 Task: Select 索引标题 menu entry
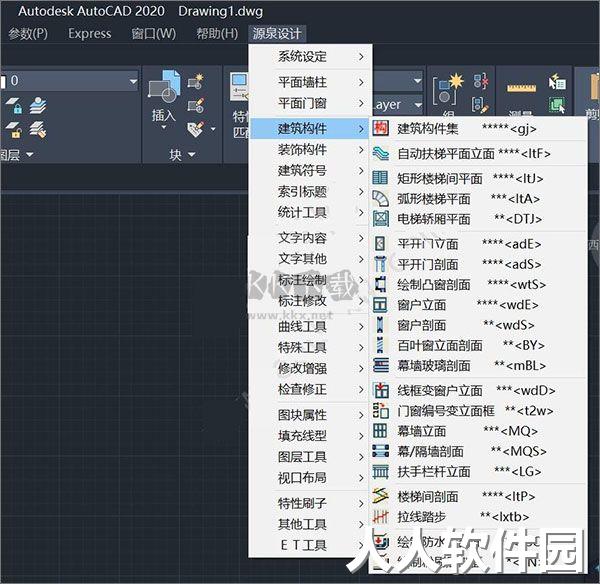[309, 191]
